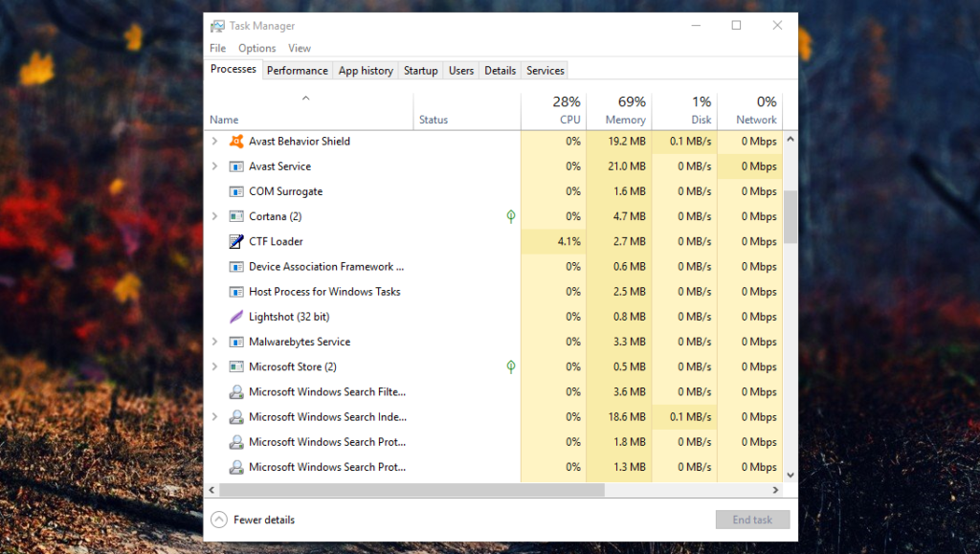980x554 pixels.
Task: Sort by the CPU column header
Action: coord(553,111)
